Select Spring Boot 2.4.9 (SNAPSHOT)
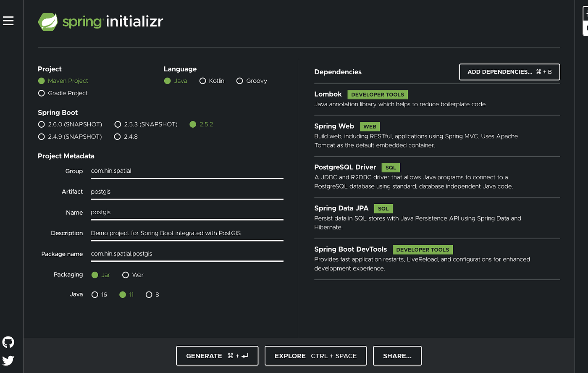The width and height of the screenshot is (588, 373). click(x=70, y=137)
